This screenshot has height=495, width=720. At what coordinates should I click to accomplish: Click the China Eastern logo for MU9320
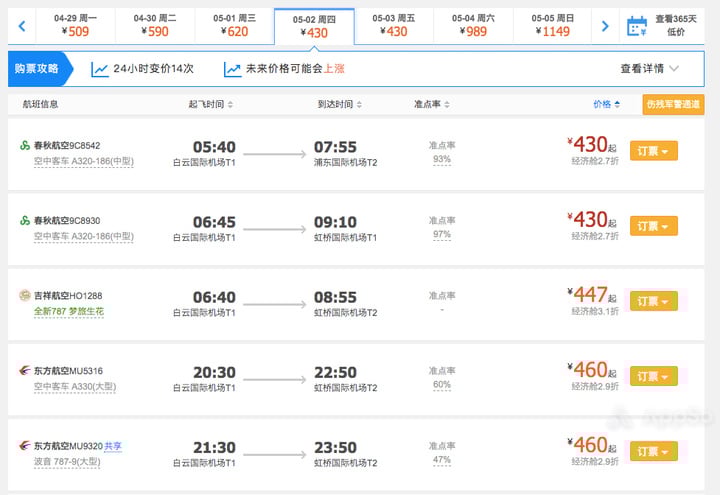point(25,446)
